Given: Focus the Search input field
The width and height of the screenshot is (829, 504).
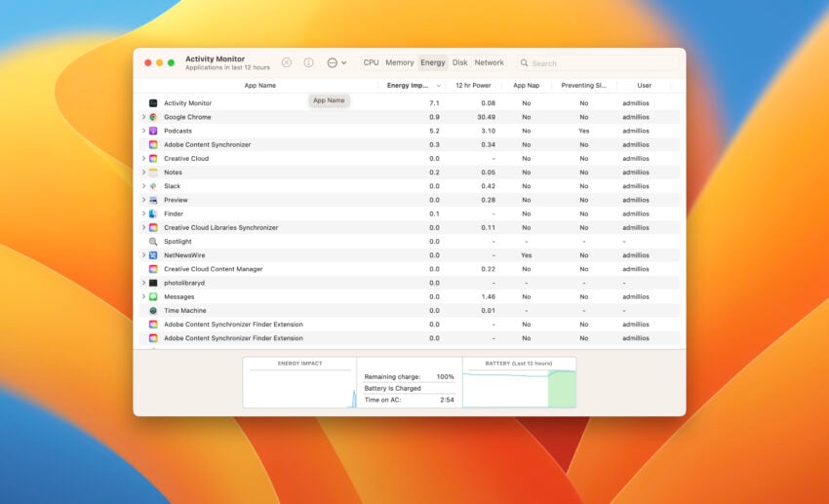Looking at the screenshot, I should 598,62.
